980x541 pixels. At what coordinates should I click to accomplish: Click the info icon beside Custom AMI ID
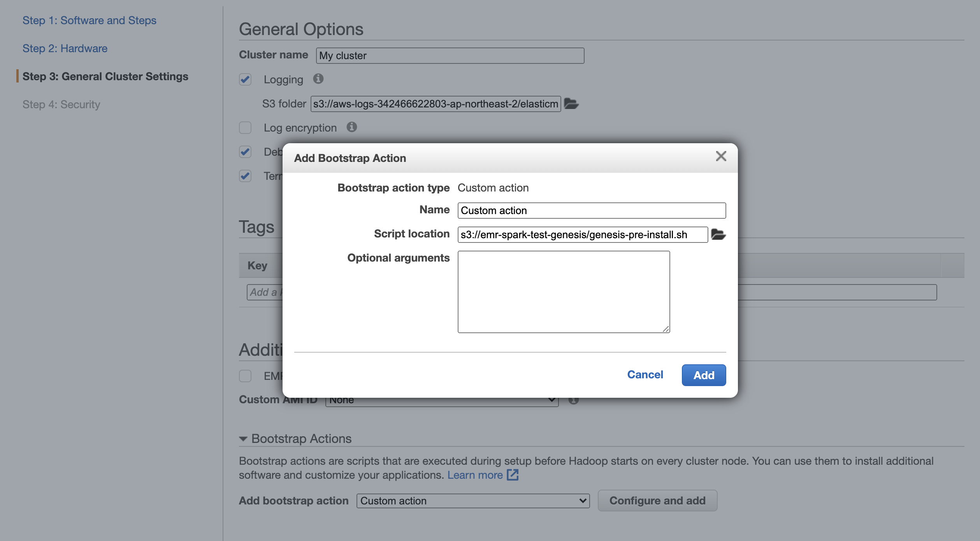coord(573,401)
